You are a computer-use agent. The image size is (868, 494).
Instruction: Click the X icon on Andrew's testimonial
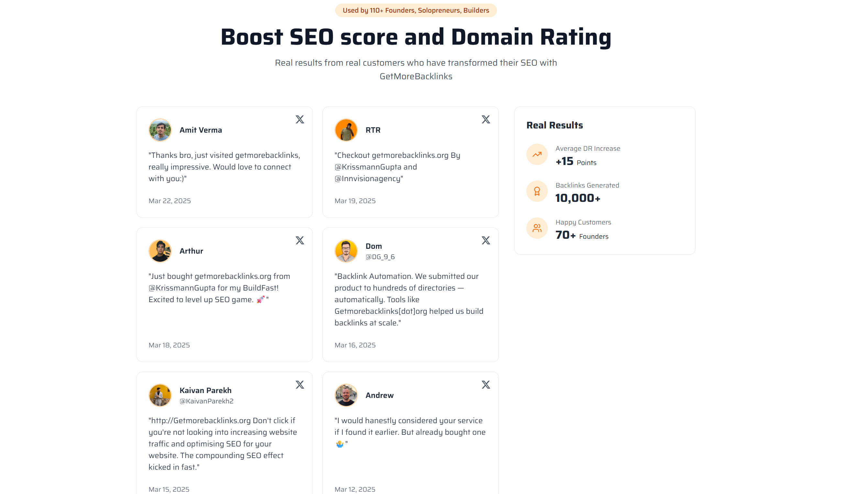coord(486,384)
